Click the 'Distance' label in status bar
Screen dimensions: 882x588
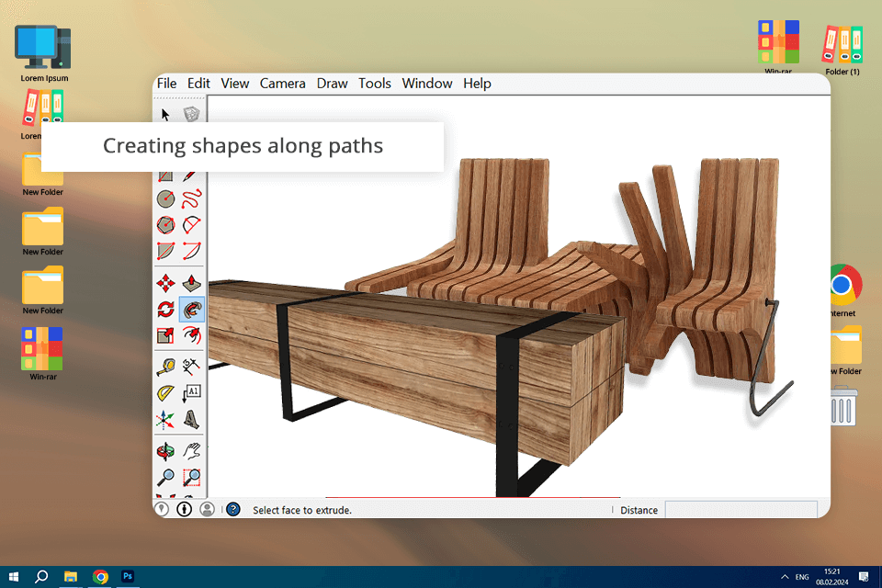tap(639, 510)
